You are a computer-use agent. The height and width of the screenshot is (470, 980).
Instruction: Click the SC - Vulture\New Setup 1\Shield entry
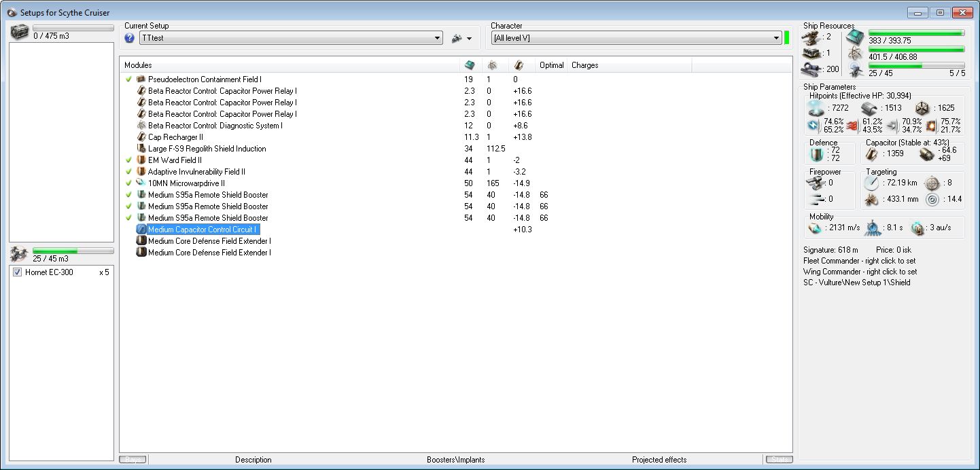[x=856, y=283]
